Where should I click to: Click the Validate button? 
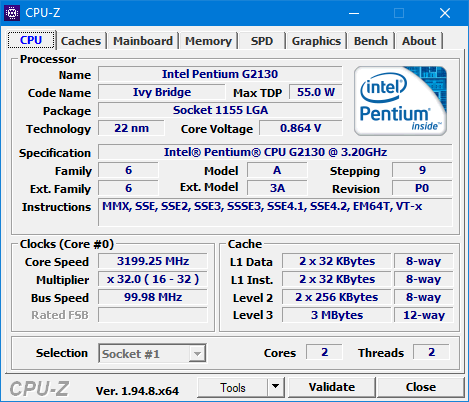[332, 387]
